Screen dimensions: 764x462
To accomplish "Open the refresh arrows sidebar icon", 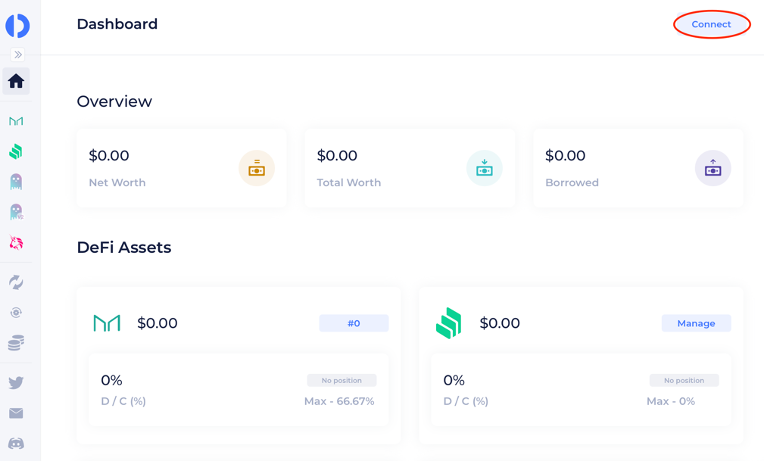I will point(16,282).
